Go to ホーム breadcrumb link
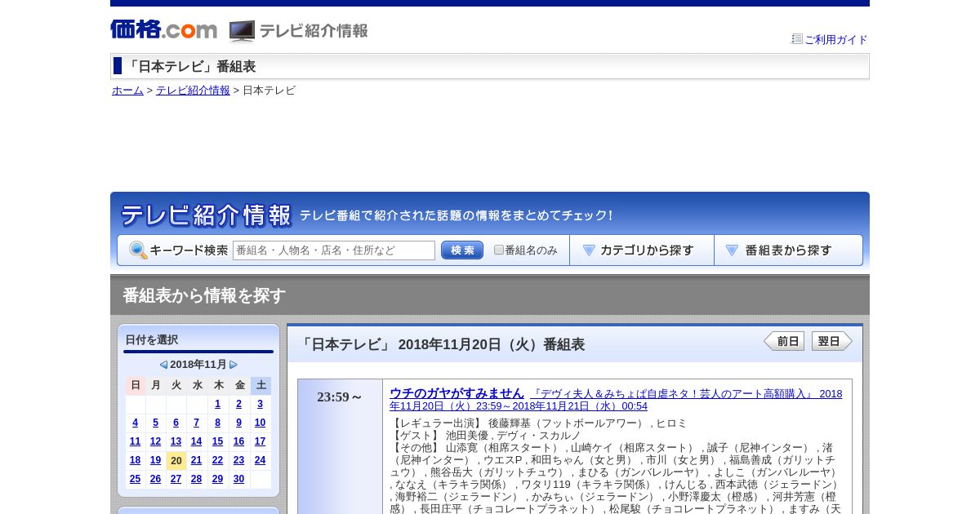The width and height of the screenshot is (980, 514). point(127,91)
